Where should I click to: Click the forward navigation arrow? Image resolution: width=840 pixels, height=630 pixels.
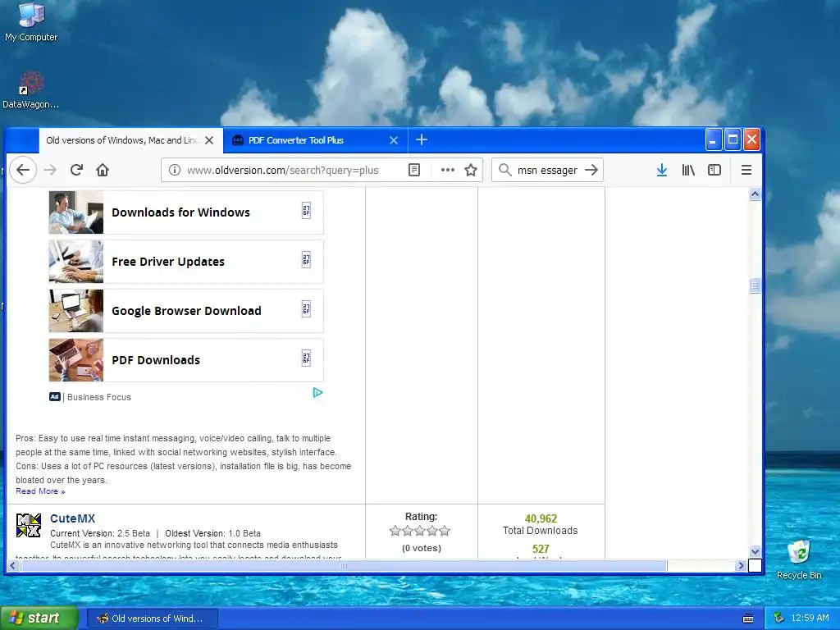[x=50, y=170]
